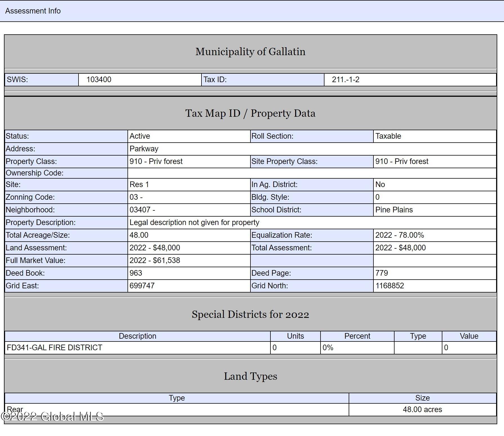This screenshot has height=436, width=504.
Task: Click Roll Section value Taxable
Action: pos(388,136)
